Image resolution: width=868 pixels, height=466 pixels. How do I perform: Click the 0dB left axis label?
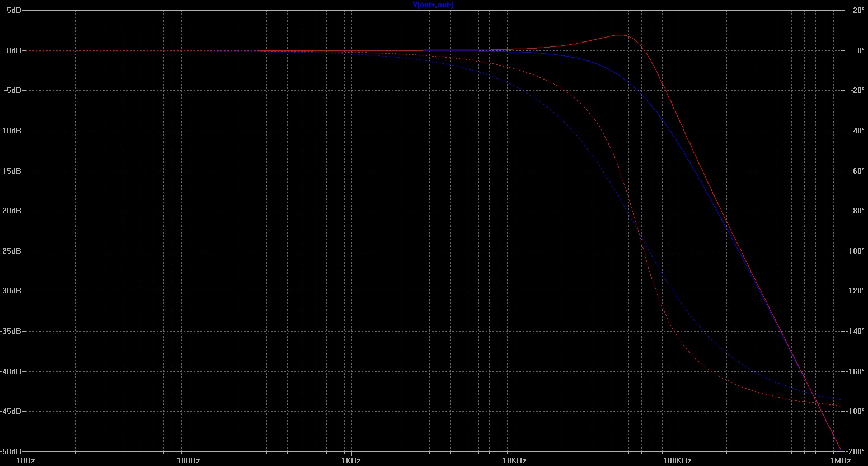point(14,50)
